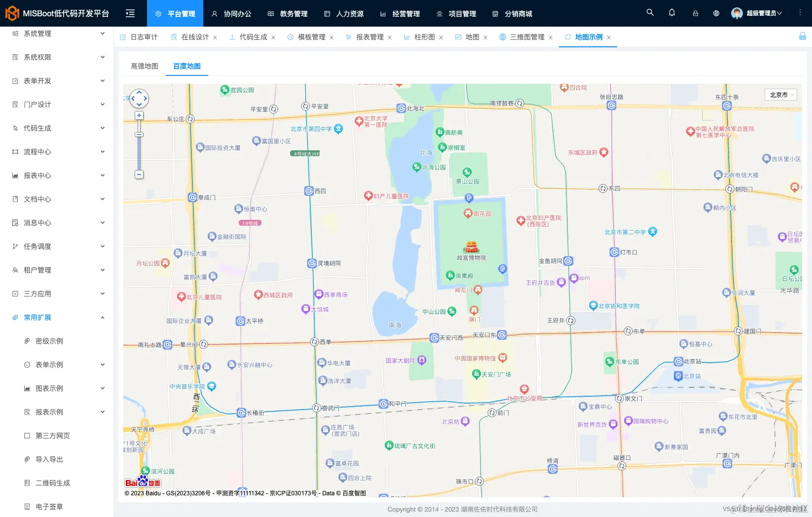Select the 协同办公 top menu
The image size is (812, 517).
click(x=231, y=13)
